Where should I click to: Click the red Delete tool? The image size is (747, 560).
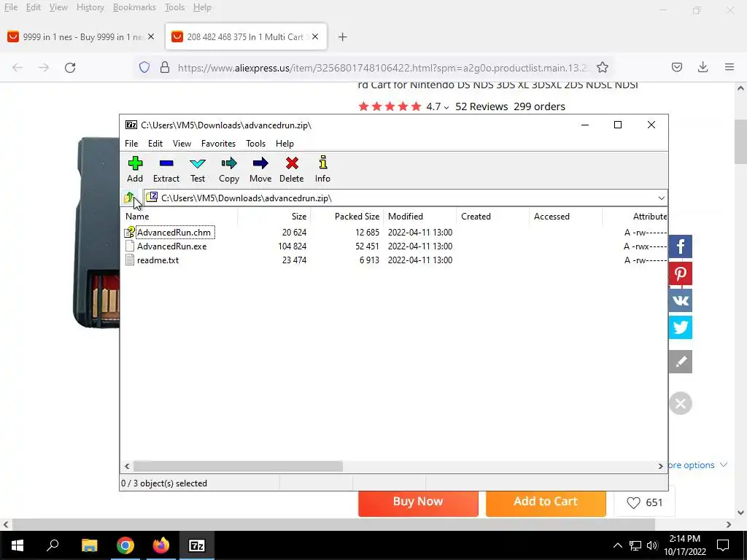(292, 169)
